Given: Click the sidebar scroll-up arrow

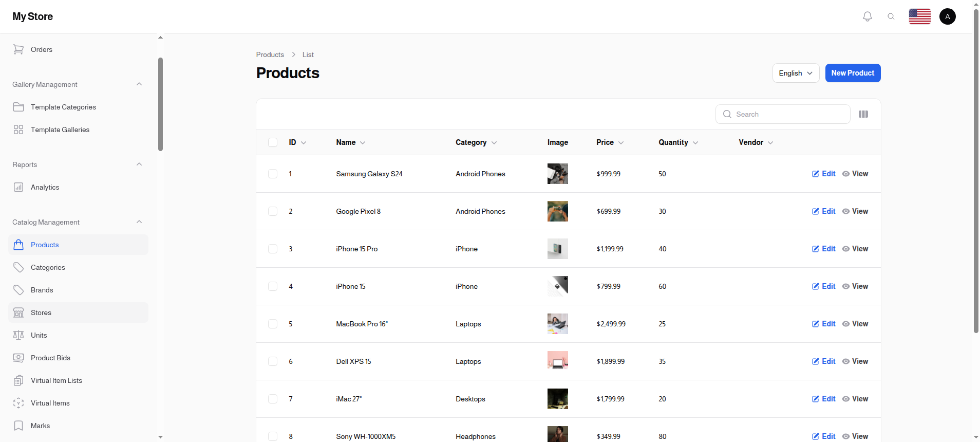Looking at the screenshot, I should (160, 38).
